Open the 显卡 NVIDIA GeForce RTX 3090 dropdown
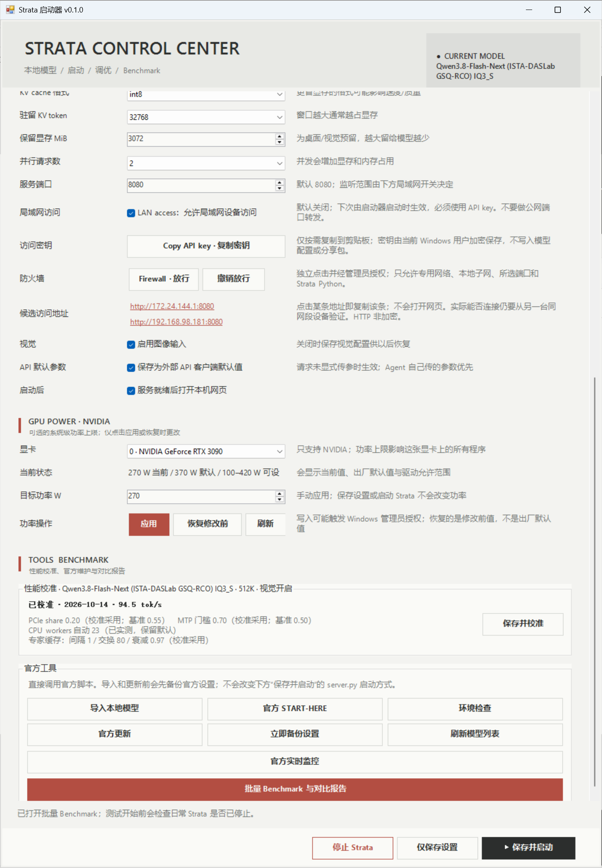The height and width of the screenshot is (868, 602). coord(206,451)
